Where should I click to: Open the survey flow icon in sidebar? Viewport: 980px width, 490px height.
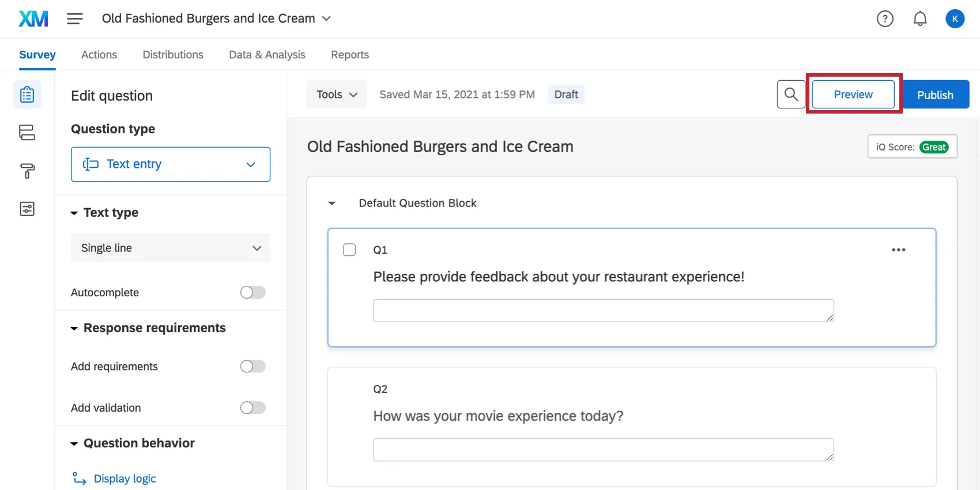[x=27, y=133]
